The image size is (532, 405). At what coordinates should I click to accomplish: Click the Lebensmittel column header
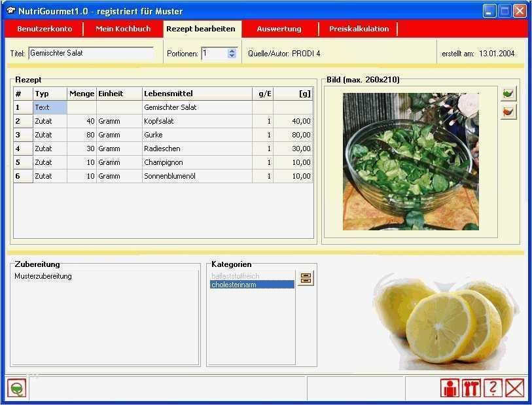coord(197,94)
